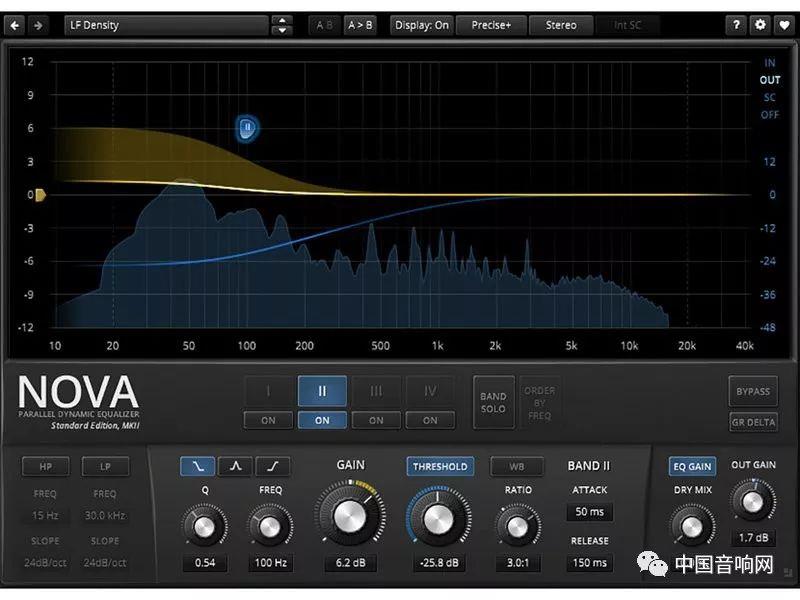Click the heart icon in top bar
The width and height of the screenshot is (800, 600).
tap(783, 25)
